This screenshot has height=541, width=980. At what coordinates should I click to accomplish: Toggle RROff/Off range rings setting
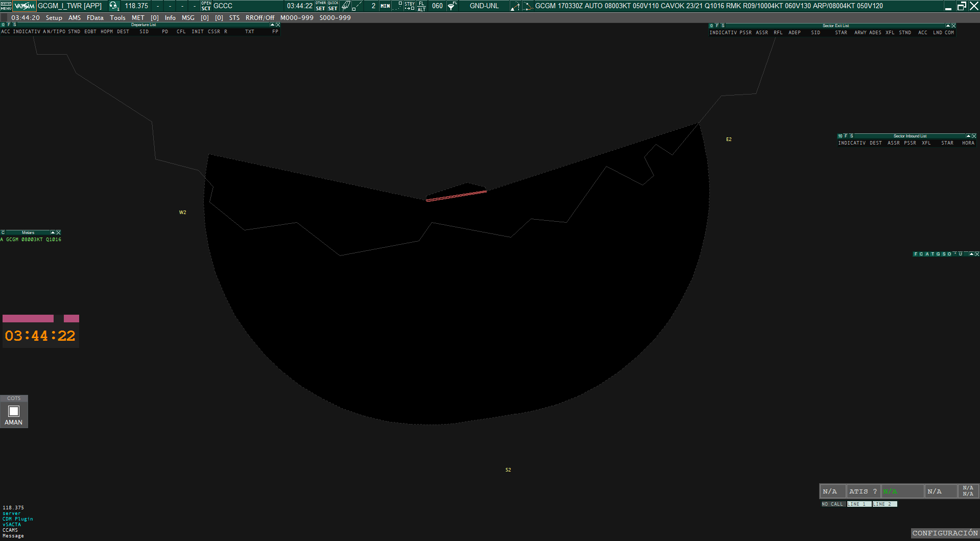tap(260, 18)
